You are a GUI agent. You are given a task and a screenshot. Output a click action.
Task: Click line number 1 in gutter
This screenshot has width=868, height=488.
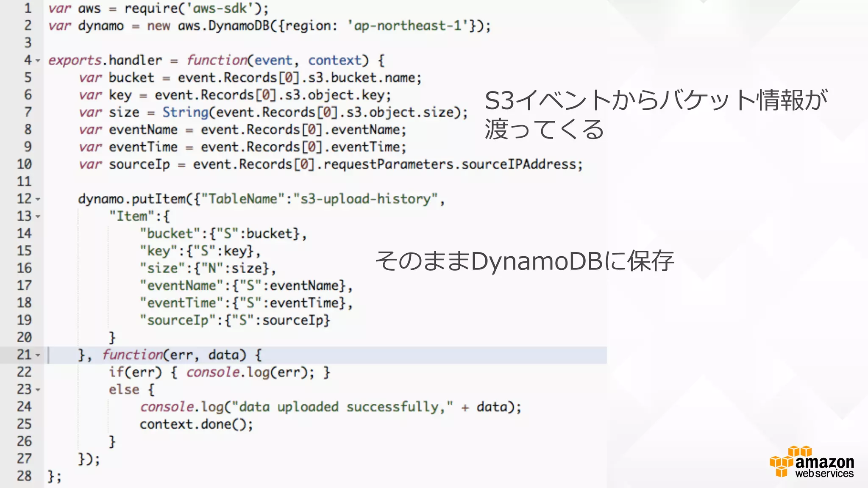pos(28,8)
